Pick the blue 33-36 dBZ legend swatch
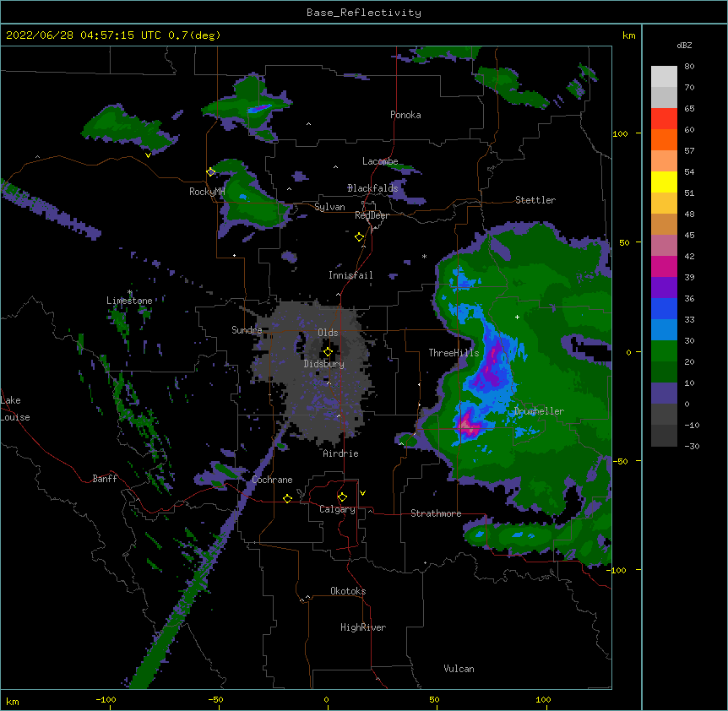Image resolution: width=728 pixels, height=711 pixels. coord(664,308)
